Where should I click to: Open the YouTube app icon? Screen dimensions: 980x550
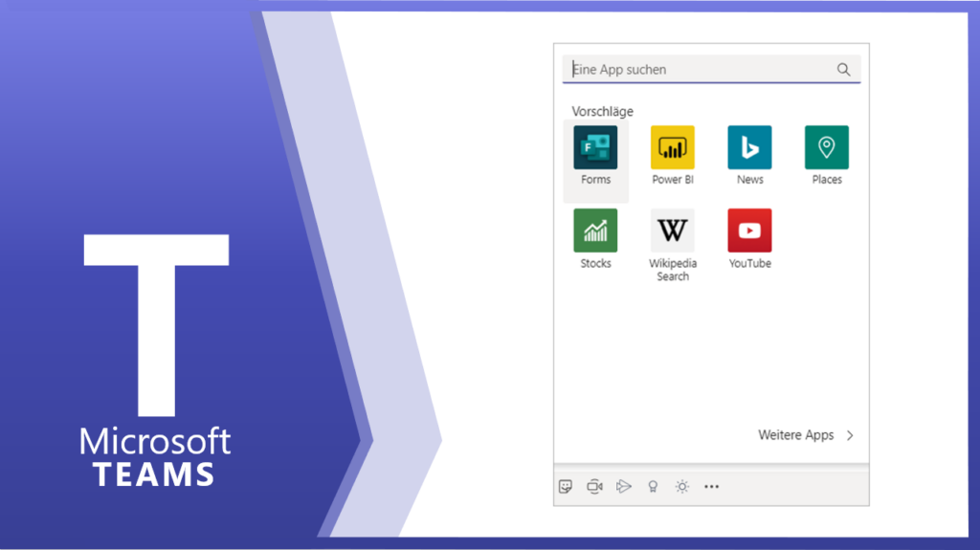[749, 231]
